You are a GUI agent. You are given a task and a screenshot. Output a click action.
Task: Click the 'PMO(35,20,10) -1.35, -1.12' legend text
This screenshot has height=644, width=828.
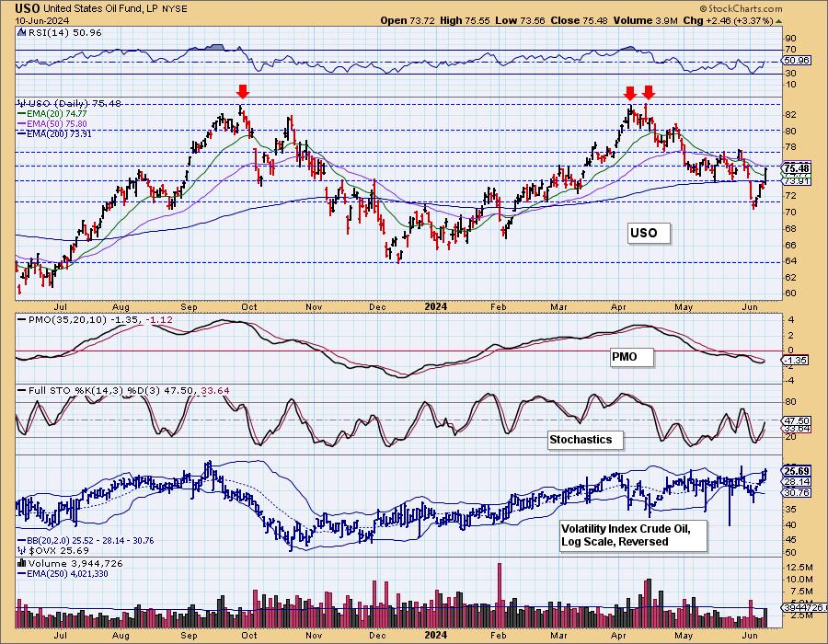[x=100, y=319]
